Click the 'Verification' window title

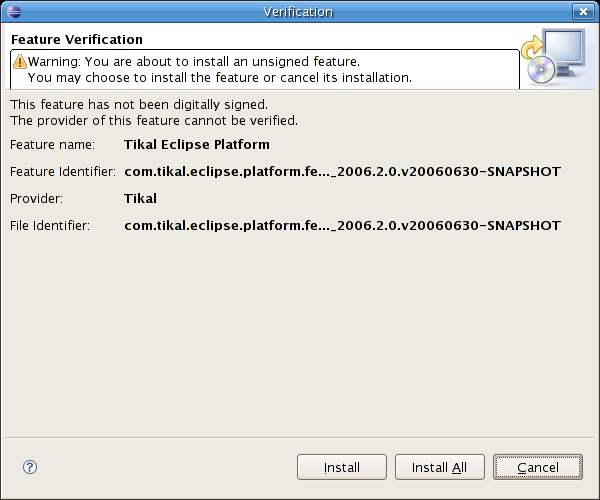click(x=298, y=12)
